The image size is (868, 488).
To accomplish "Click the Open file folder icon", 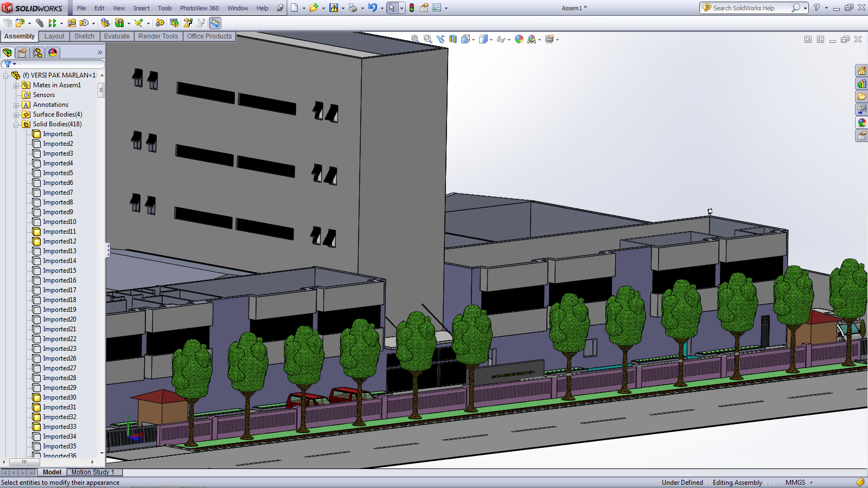I will click(314, 8).
